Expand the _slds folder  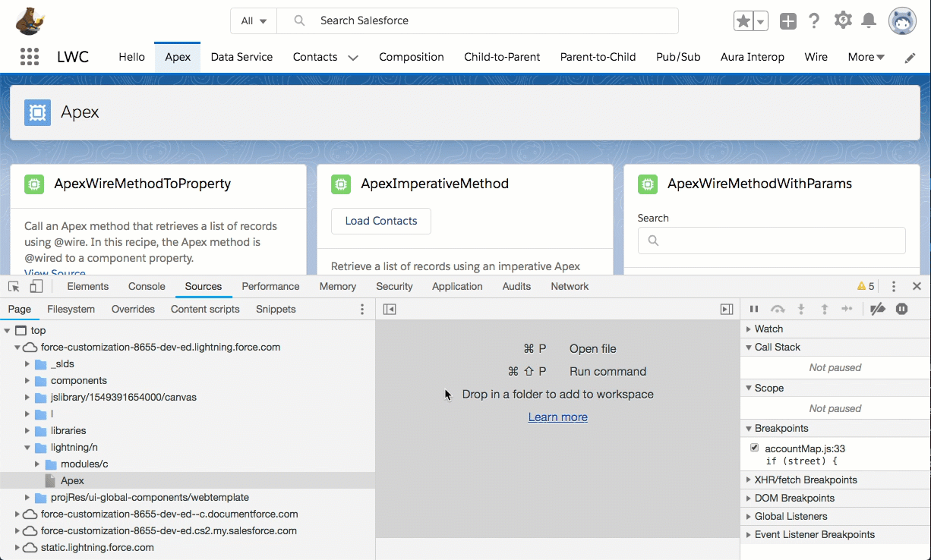pos(27,363)
